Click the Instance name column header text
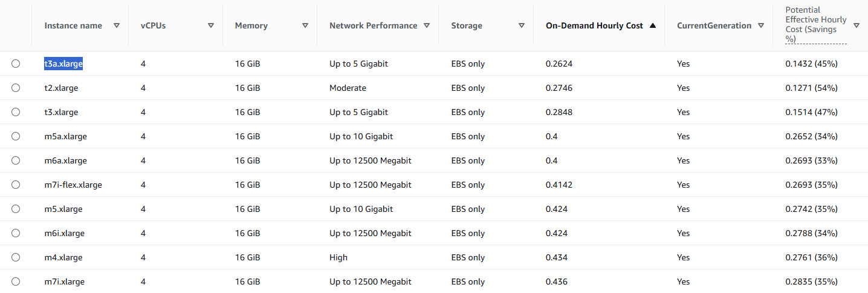 pos(73,25)
